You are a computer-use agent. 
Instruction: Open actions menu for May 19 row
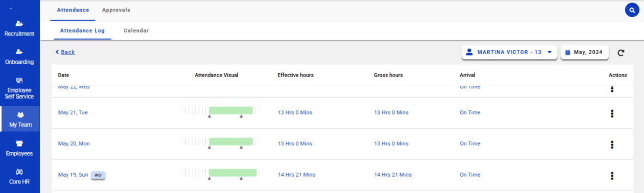pyautogui.click(x=612, y=176)
